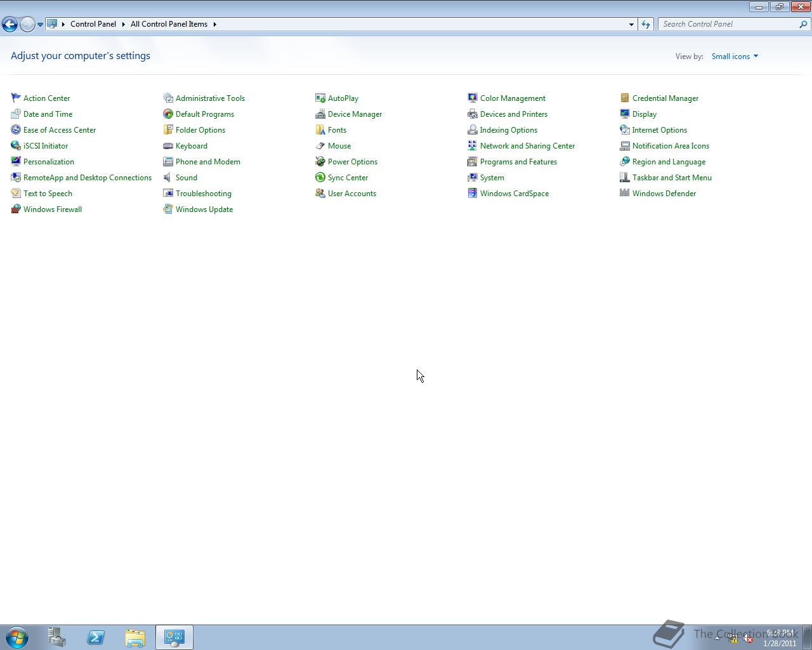Open the Administrative Tools icon
This screenshot has width=812, height=650.
[x=168, y=98]
